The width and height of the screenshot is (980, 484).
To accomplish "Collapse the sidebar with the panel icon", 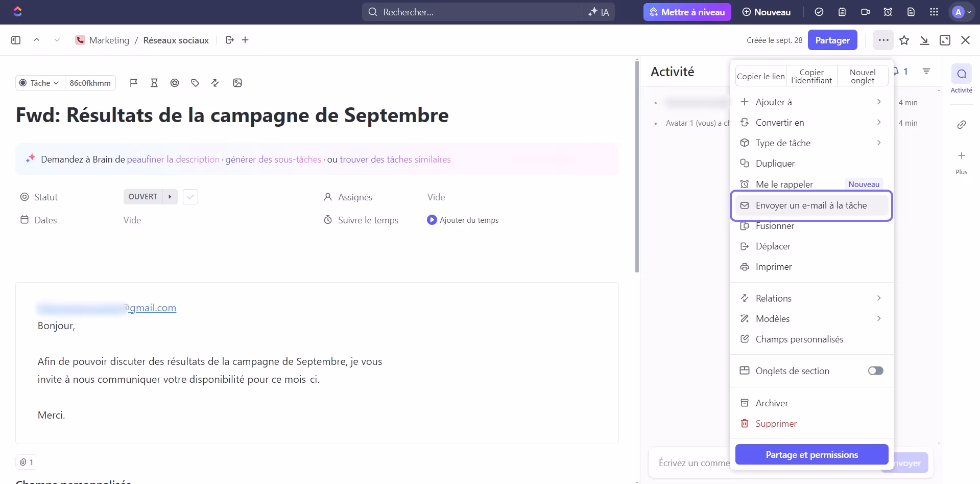I will click(x=16, y=40).
